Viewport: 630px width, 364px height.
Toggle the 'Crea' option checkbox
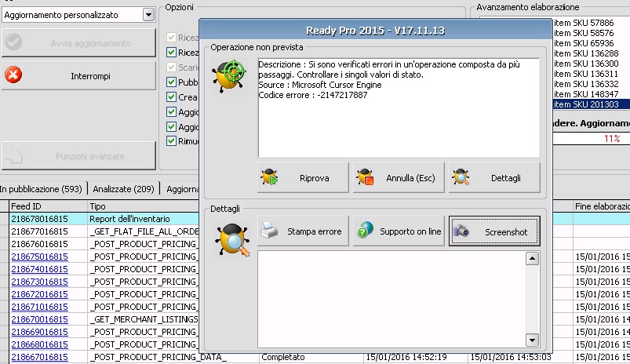172,96
